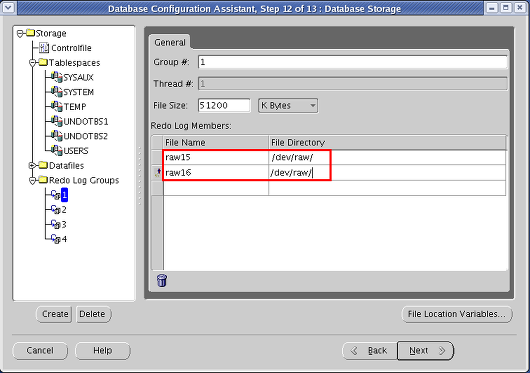Select USERS in the tree
This screenshot has width=530, height=373.
pyautogui.click(x=76, y=150)
